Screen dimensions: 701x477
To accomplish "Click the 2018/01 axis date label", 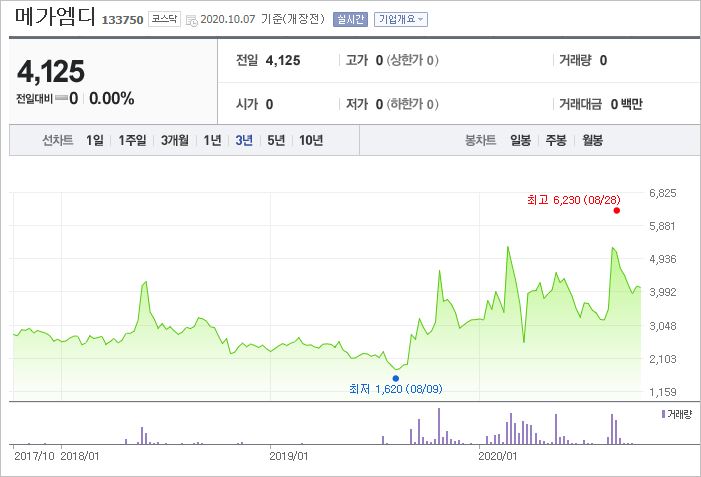I will point(80,456).
